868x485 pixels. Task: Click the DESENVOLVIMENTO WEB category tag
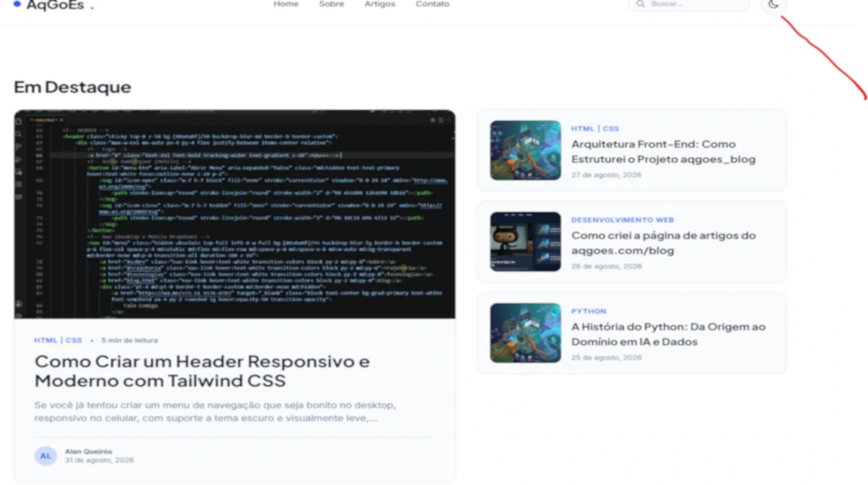623,220
